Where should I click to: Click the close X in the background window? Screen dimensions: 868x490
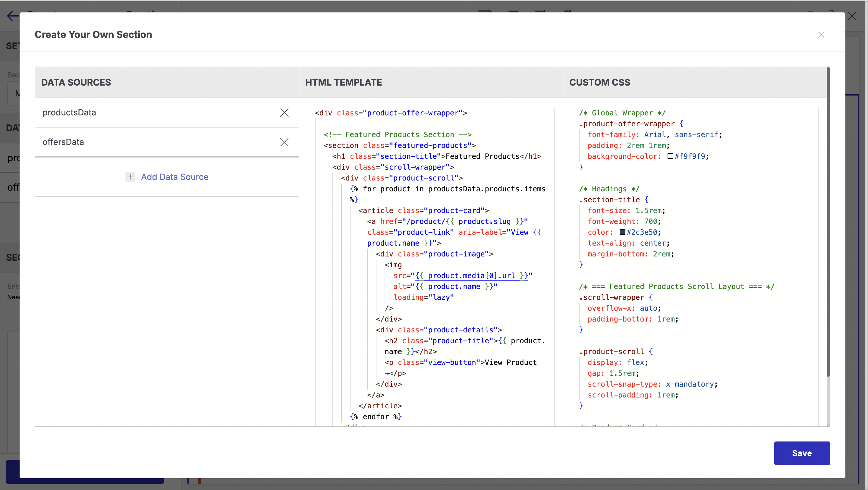[852, 16]
